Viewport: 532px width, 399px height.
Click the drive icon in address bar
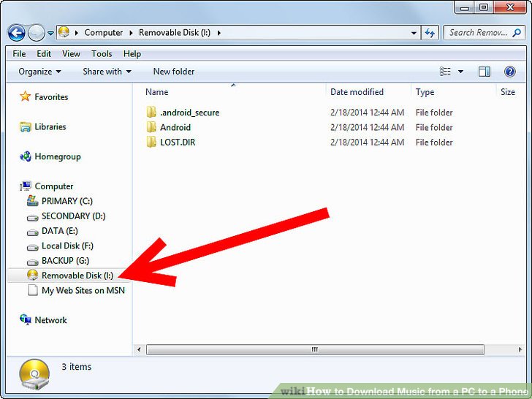[x=64, y=32]
